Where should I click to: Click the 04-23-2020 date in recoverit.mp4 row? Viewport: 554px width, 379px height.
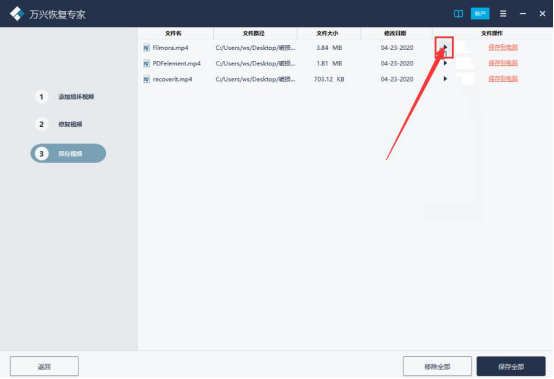[397, 79]
